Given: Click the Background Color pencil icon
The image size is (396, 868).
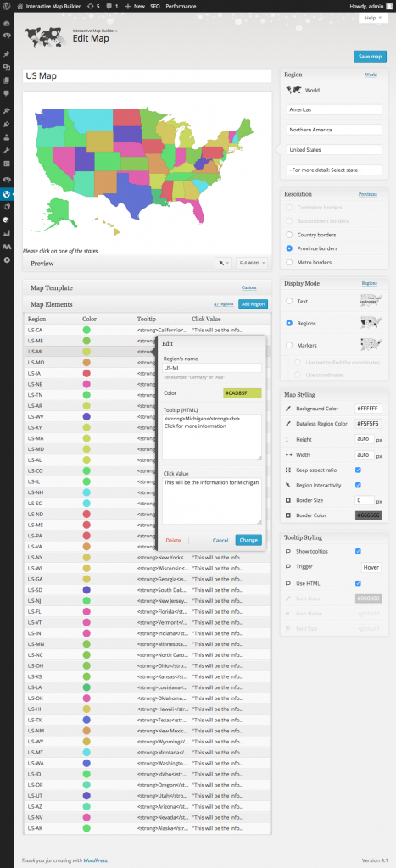Looking at the screenshot, I should click(287, 409).
